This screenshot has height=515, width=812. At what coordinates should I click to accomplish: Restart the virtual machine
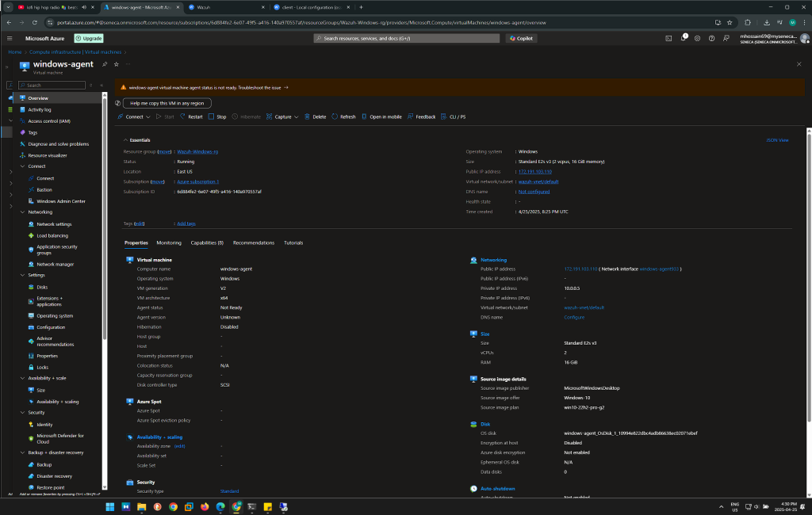pos(191,117)
